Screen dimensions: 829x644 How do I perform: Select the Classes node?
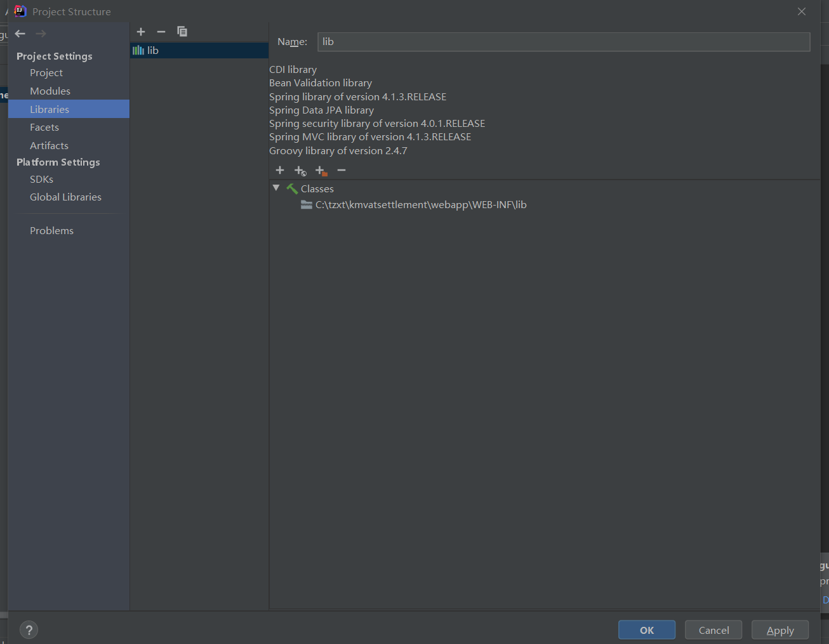coord(317,188)
